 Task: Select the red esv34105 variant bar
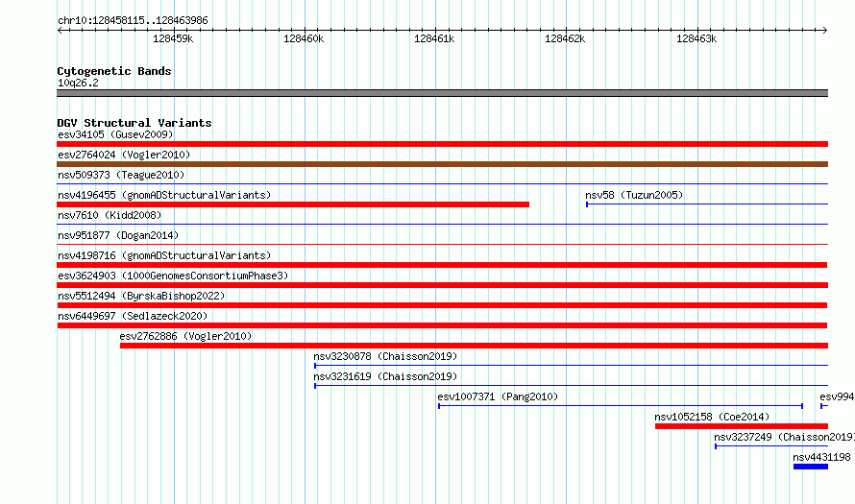(x=442, y=144)
